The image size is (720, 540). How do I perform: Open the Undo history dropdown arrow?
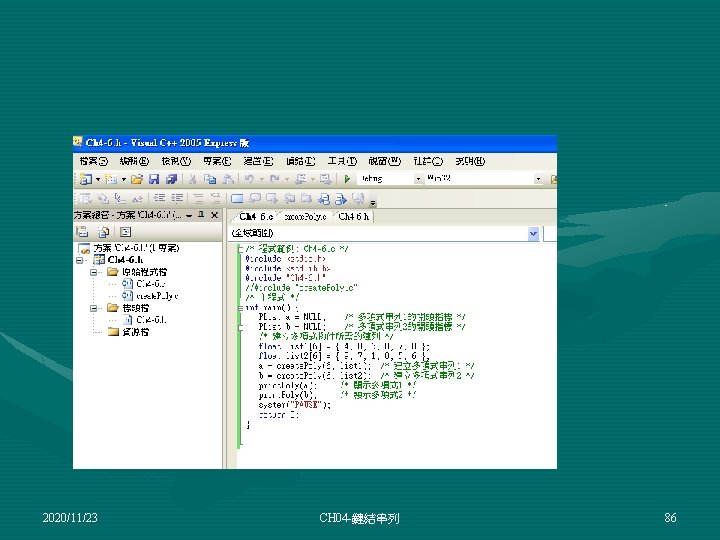point(261,179)
